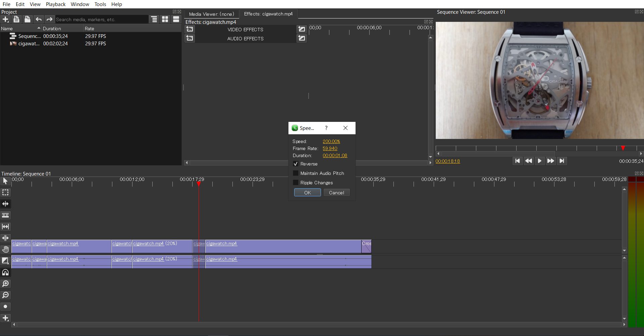Screen dimensions: 644x336
Task: Add a video transition
Action: [302, 29]
